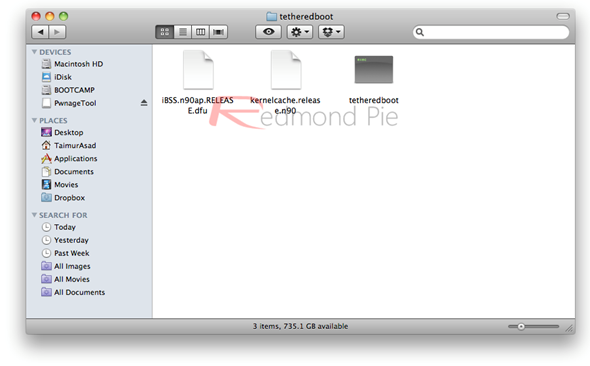
Task: Minimize the Finder window with yellow button
Action: (50, 16)
